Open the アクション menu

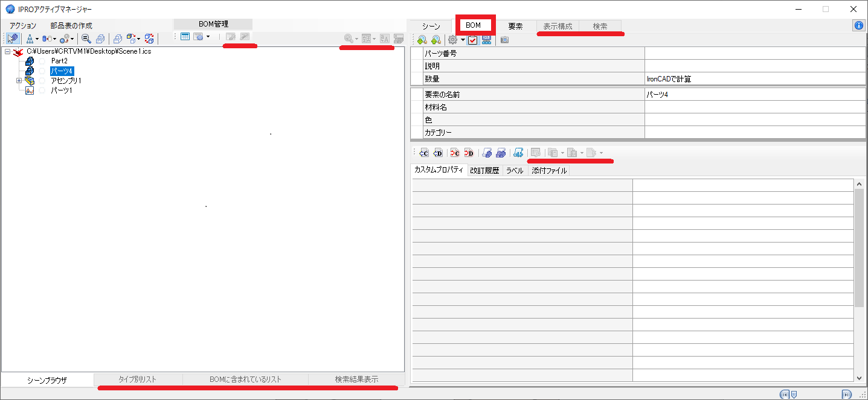pos(23,26)
